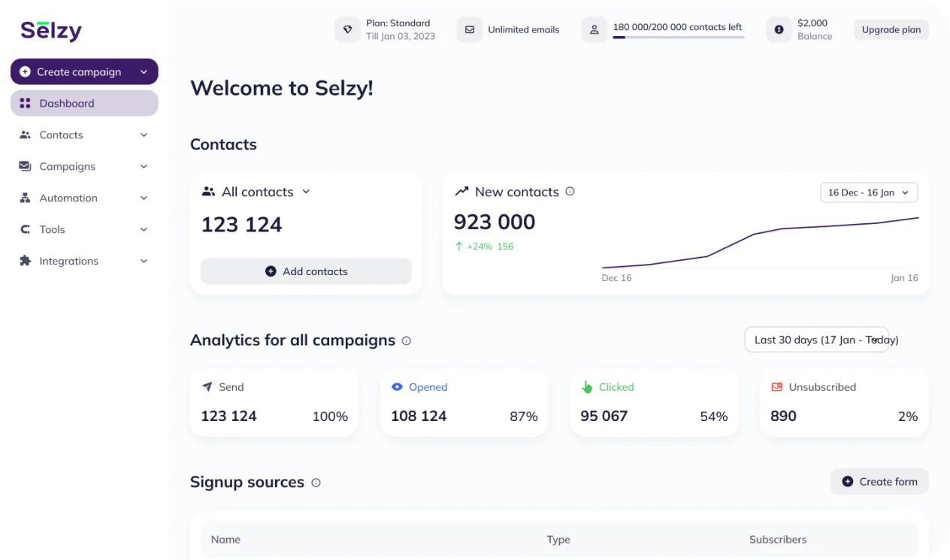The height and width of the screenshot is (560, 950).
Task: Click the Plan: Standard text
Action: pyautogui.click(x=398, y=23)
